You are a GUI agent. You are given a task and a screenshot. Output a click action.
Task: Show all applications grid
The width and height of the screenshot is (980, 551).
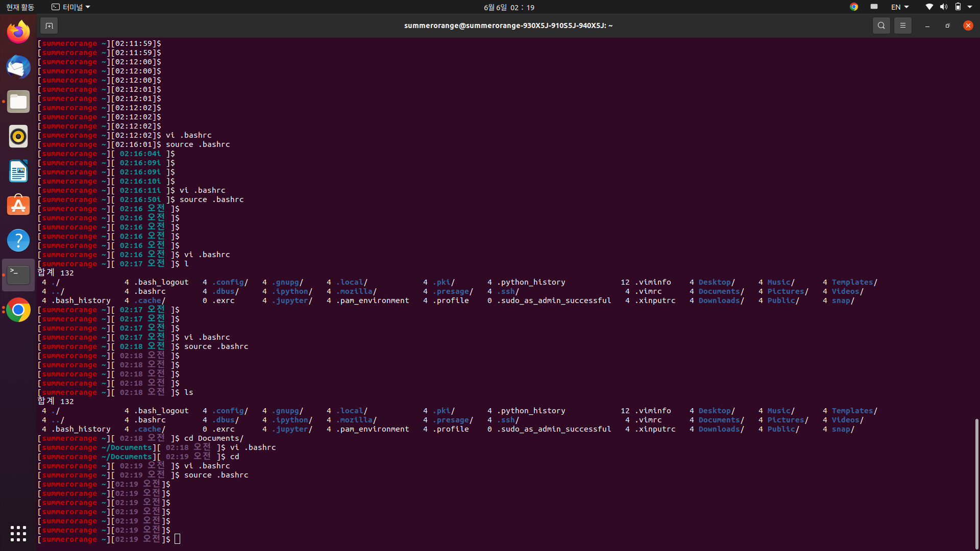click(18, 534)
